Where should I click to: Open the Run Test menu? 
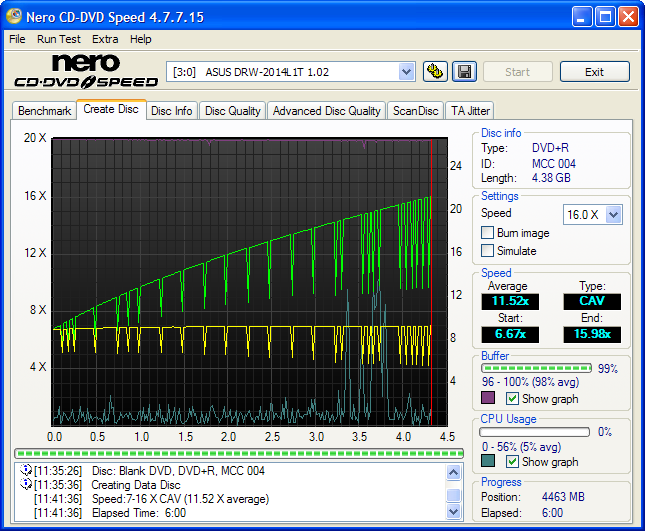pos(59,39)
